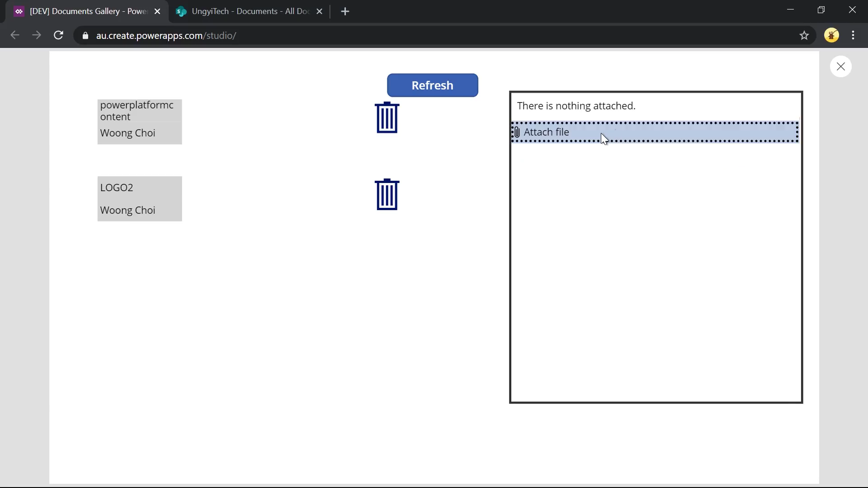868x488 pixels.
Task: Select the LOGO2 gallery item
Action: click(139, 199)
